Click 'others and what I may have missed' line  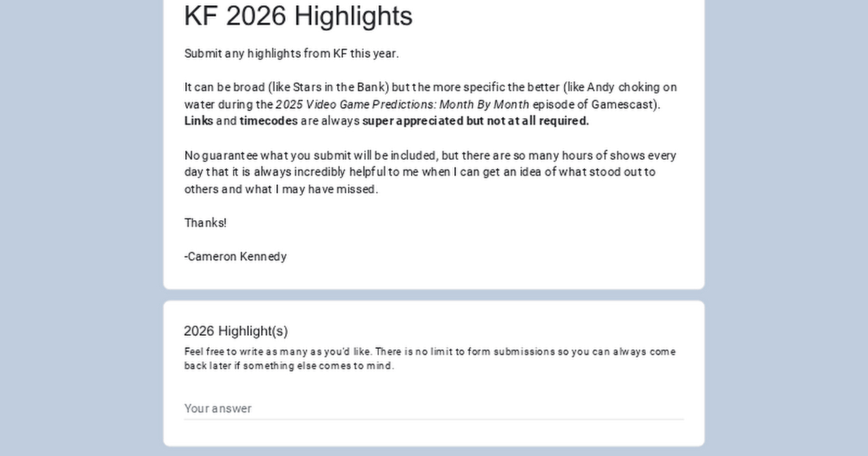281,189
